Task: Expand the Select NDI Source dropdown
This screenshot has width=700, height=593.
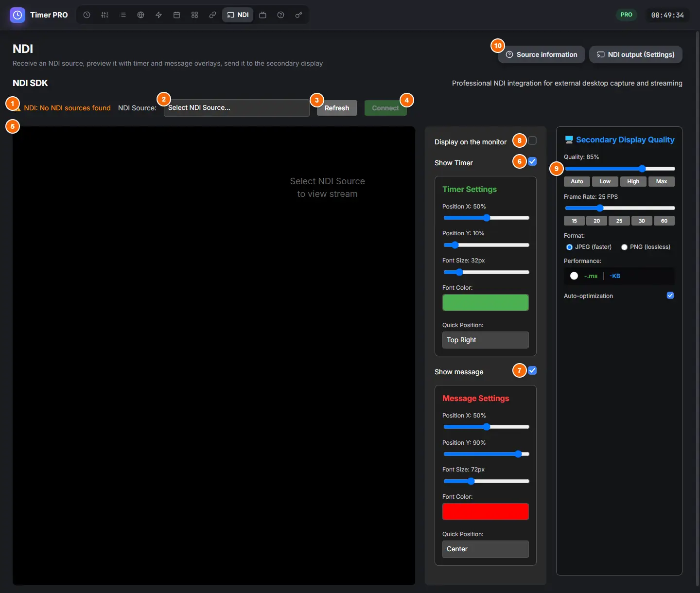Action: 237,108
